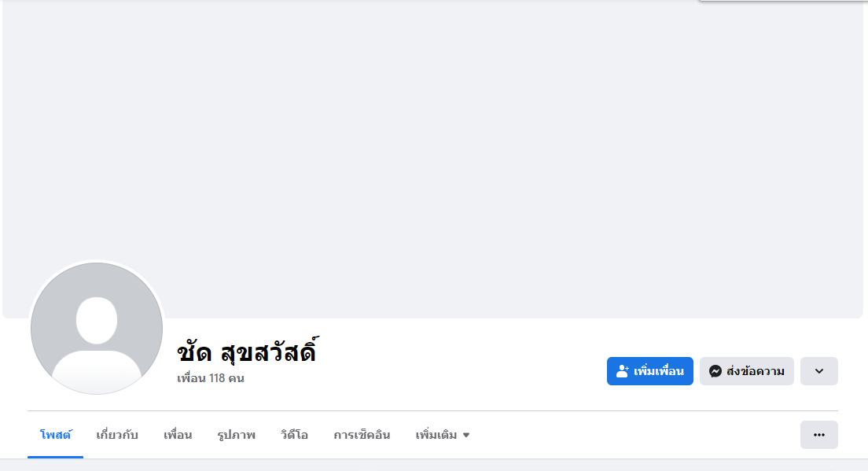
Task: Click the person-plus icon on เพิ่มเพื่อน button
Action: click(x=623, y=371)
